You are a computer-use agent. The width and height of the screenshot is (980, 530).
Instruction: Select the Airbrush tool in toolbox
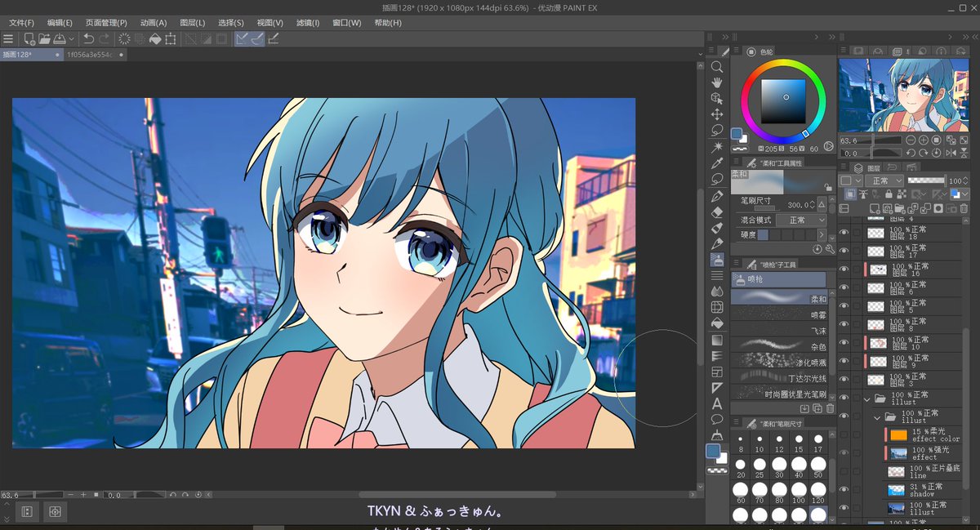[717, 260]
